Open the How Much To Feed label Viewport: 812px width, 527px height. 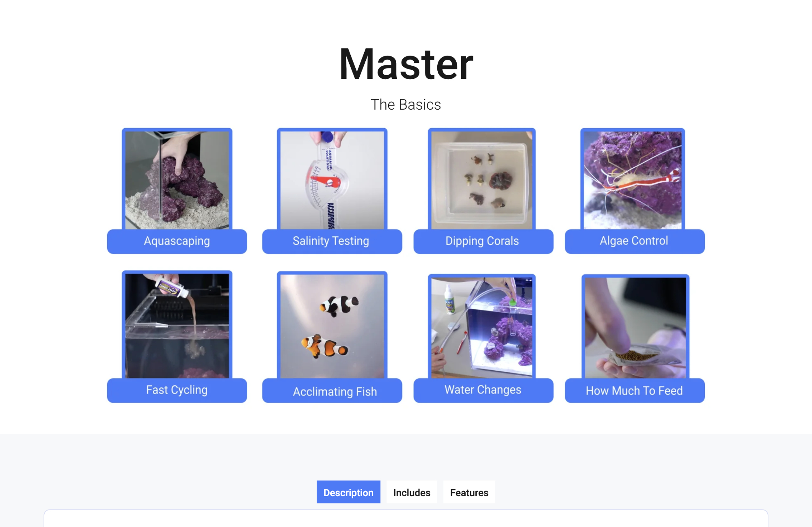635,391
